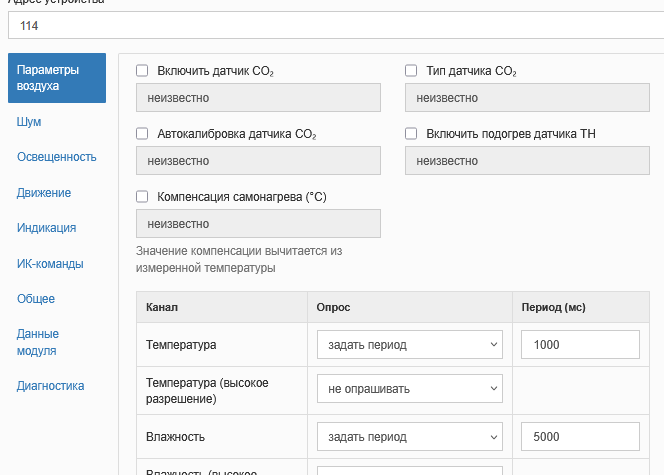This screenshot has width=664, height=475.
Task: Open the «Диагностика» tab
Action: (50, 386)
